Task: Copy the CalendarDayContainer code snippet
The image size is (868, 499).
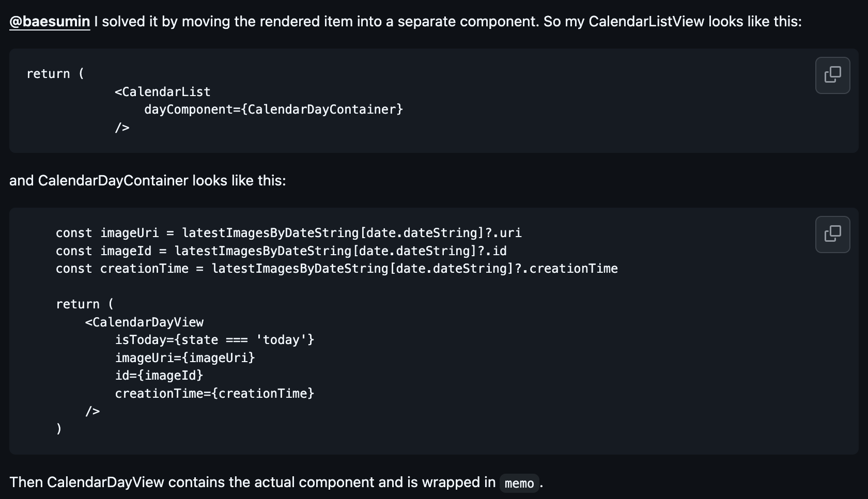Action: [x=832, y=235]
